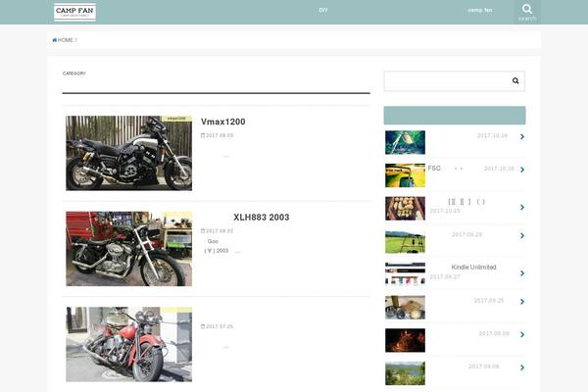Open the cookware thumbnail dated 2017.09.25
The image size is (588, 392).
pyautogui.click(x=405, y=307)
